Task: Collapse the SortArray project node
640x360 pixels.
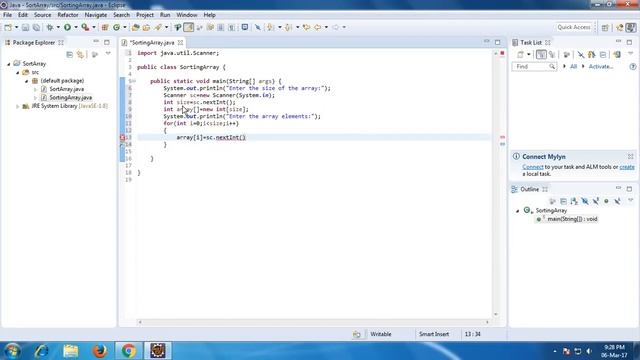Action: click(x=9, y=64)
